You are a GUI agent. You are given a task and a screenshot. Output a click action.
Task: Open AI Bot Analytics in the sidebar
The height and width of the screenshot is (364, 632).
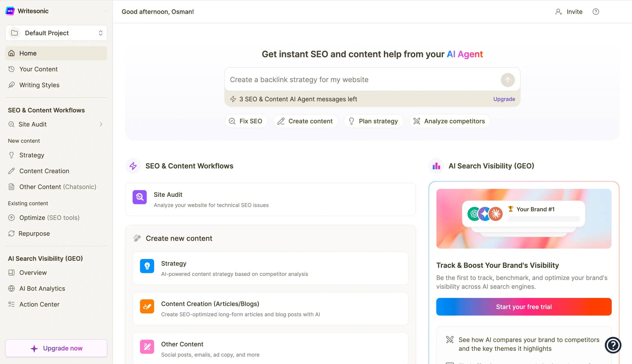[x=56, y=289]
